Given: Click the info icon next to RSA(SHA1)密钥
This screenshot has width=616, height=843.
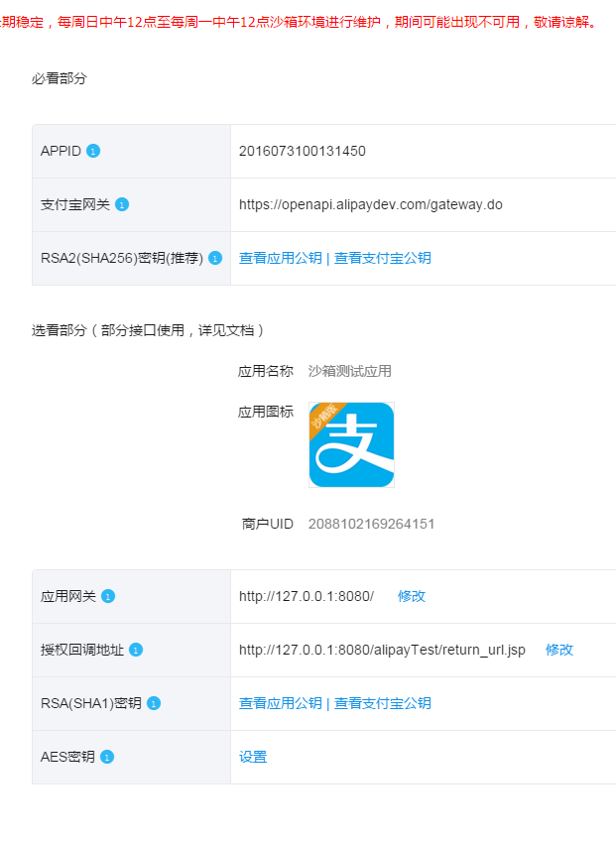Looking at the screenshot, I should [154, 703].
